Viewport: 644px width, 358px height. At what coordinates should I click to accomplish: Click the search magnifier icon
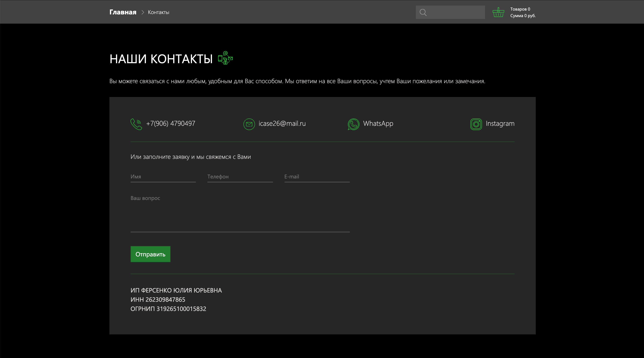(x=423, y=12)
